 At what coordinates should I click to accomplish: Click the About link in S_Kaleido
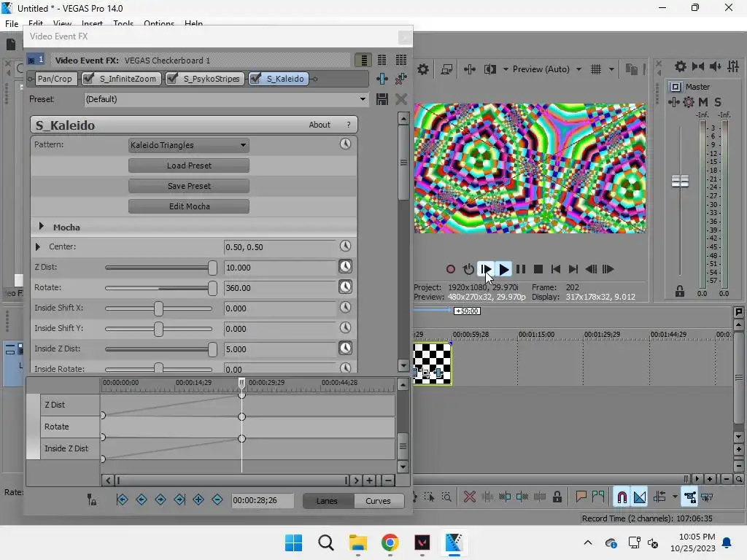pos(320,125)
